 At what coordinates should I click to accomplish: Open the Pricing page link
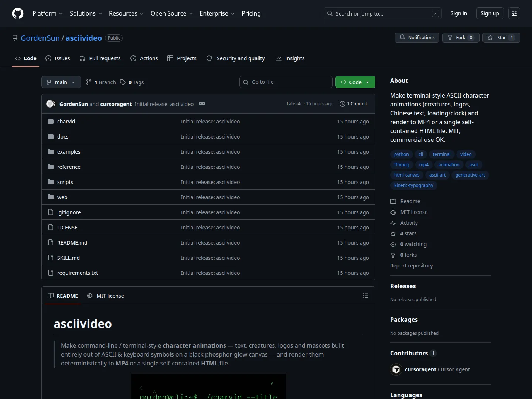tap(251, 13)
